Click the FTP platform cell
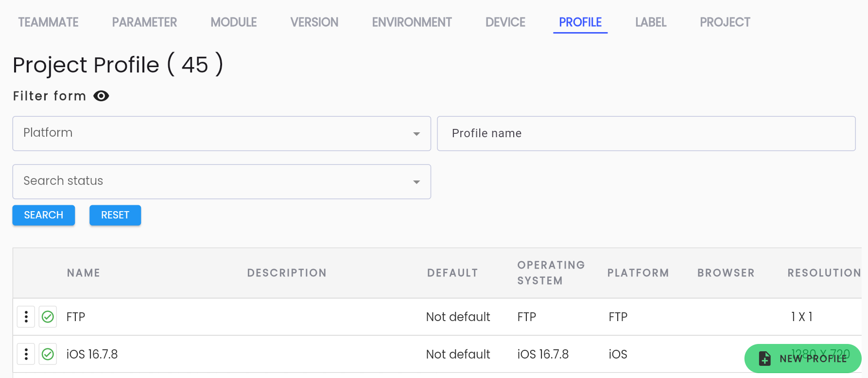Image resolution: width=868 pixels, height=378 pixels. 618,317
